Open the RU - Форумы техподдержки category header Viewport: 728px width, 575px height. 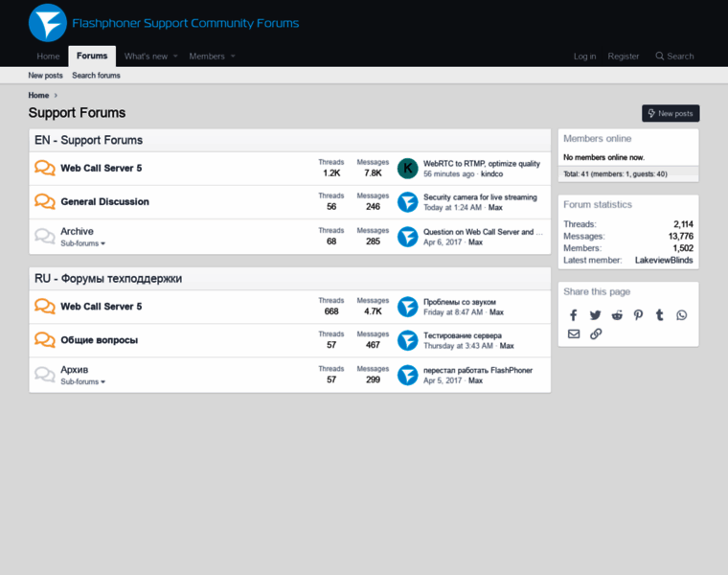(x=108, y=279)
